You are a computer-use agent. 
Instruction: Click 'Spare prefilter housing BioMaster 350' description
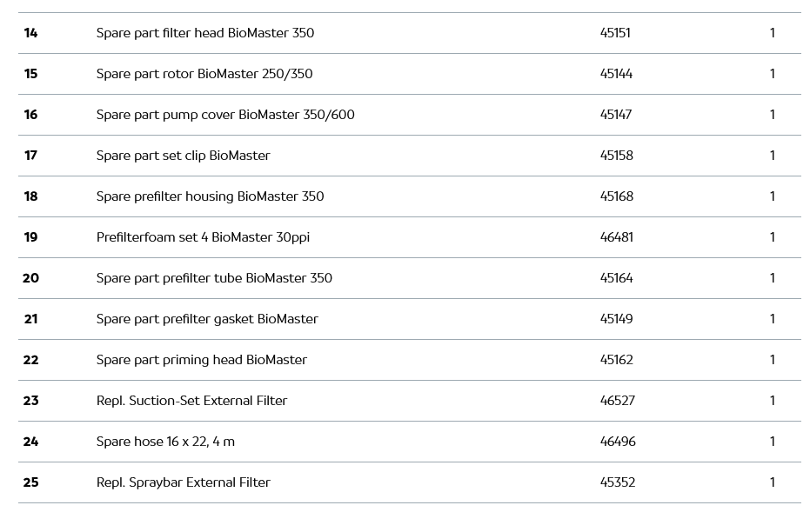pos(210,196)
